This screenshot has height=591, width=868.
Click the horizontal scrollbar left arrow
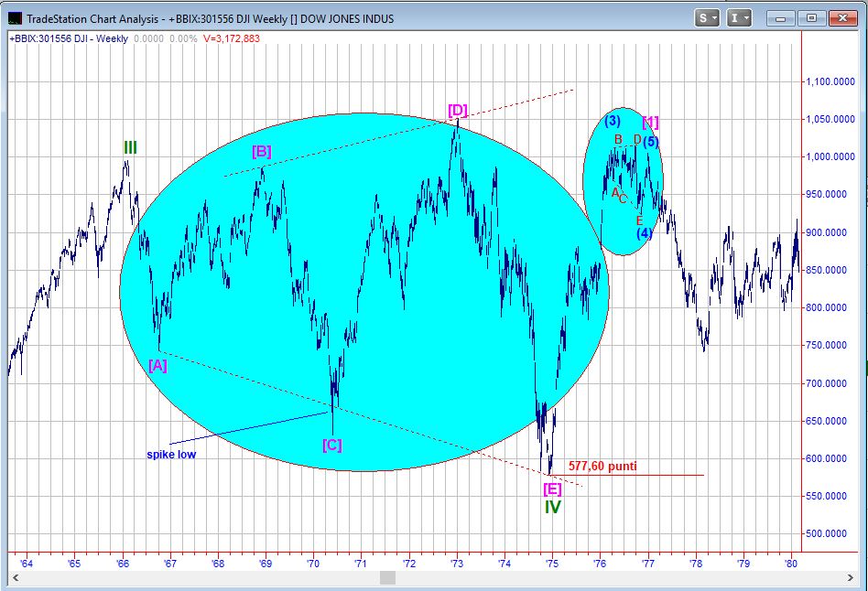pyautogui.click(x=16, y=577)
